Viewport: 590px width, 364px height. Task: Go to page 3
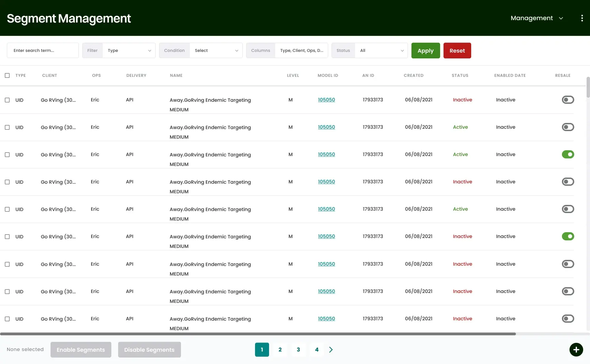point(298,350)
